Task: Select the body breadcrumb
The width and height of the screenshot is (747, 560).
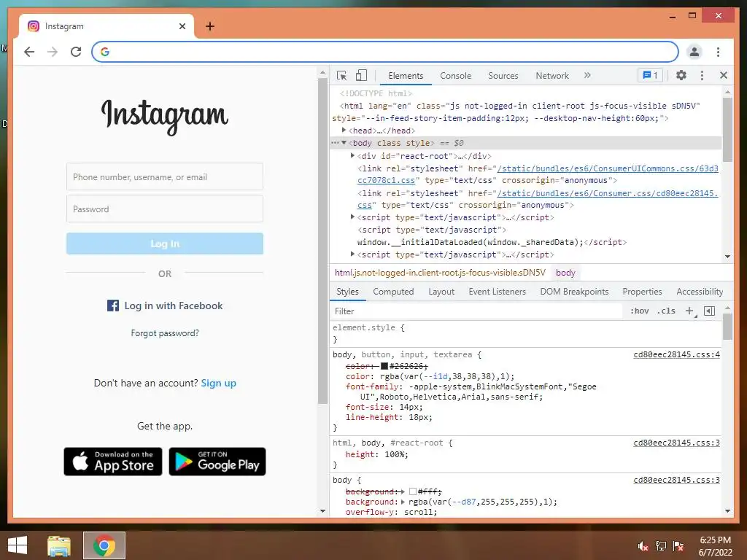Action: point(565,273)
